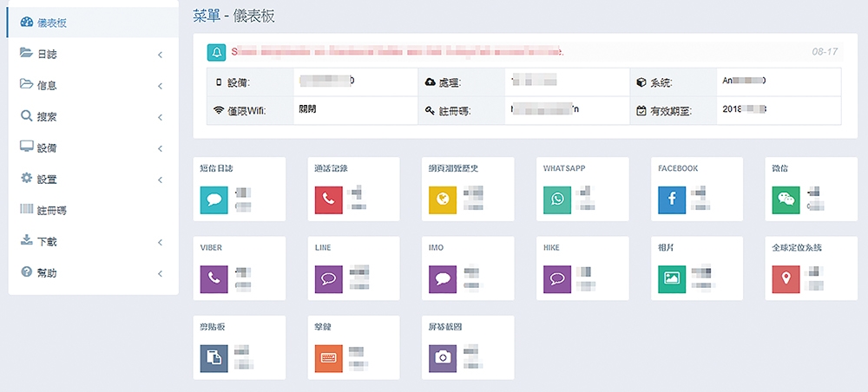This screenshot has height=392, width=868.
Task: Click the 有效期至 label
Action: [x=672, y=111]
